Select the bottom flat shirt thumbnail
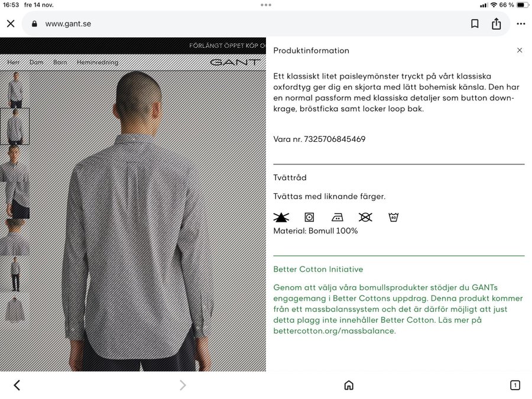This screenshot has width=532, height=399. point(15,310)
